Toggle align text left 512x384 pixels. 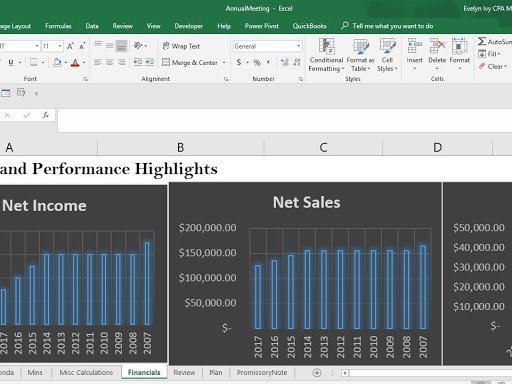tap(98, 62)
